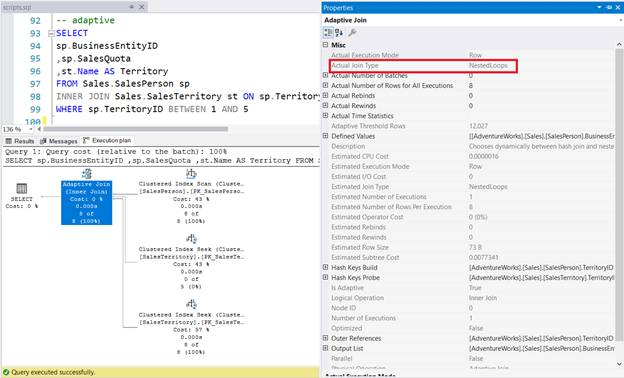Expand the Actual Rewinds property
The height and width of the screenshot is (378, 624).
tap(326, 105)
